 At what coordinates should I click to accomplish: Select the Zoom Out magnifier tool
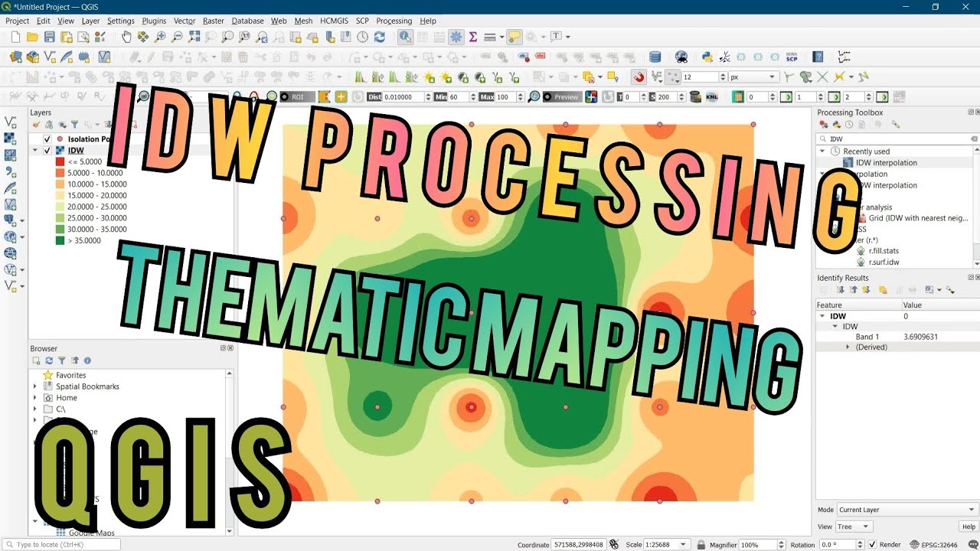pyautogui.click(x=177, y=37)
